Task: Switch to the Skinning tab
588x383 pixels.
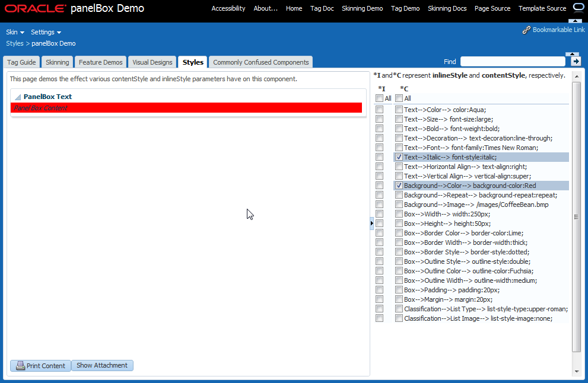Action: coord(58,62)
